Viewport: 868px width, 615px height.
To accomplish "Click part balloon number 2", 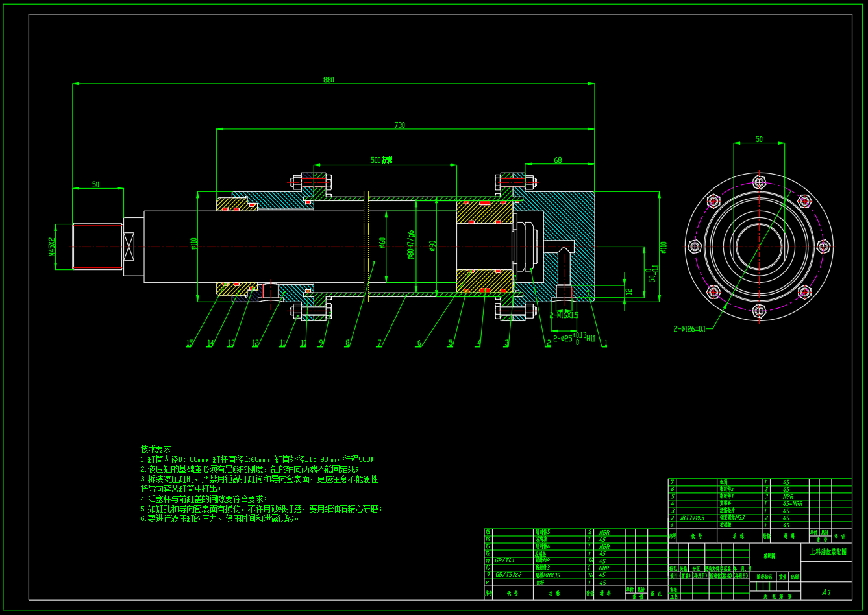I will tap(549, 343).
